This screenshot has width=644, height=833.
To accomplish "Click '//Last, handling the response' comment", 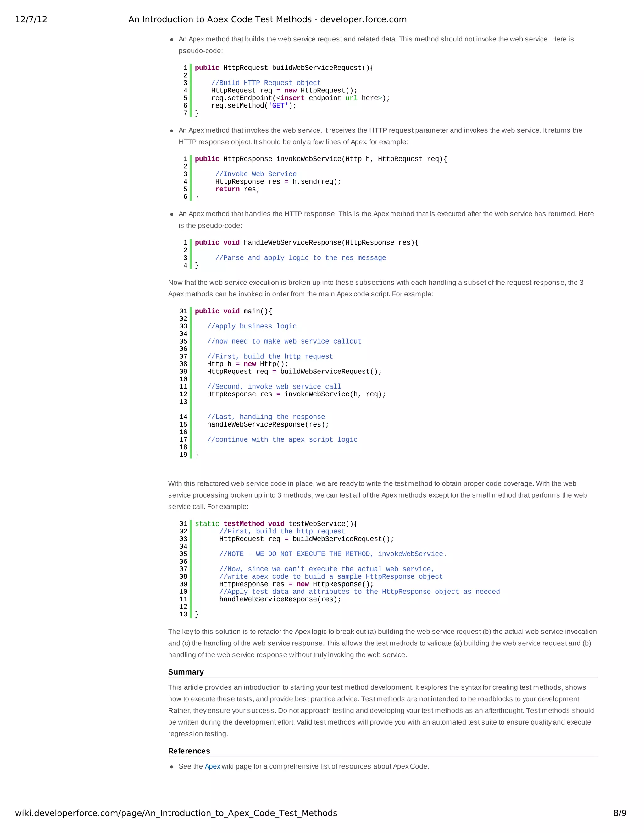I will (266, 417).
